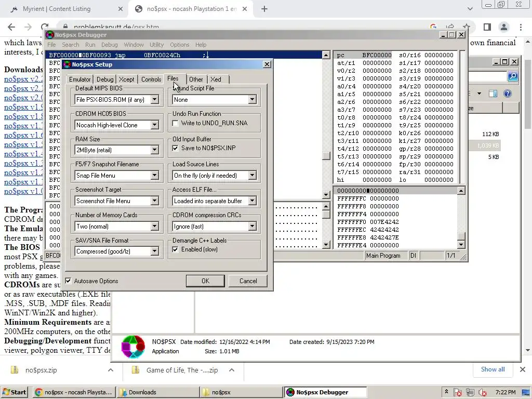Close the Myrient Content Listing tab
Screen dimensions: 532x399
(x=121, y=9)
